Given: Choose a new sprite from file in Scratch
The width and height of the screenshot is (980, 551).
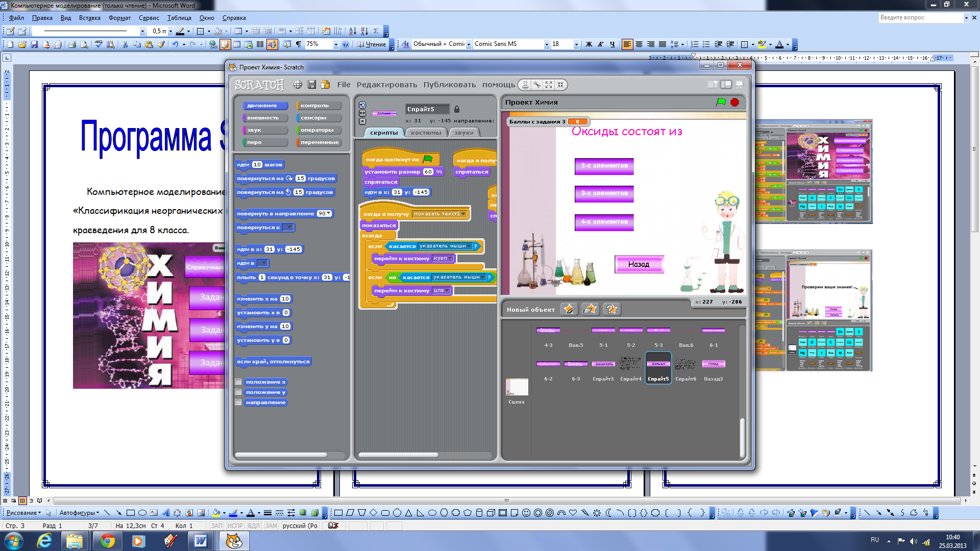Looking at the screenshot, I should click(x=590, y=309).
